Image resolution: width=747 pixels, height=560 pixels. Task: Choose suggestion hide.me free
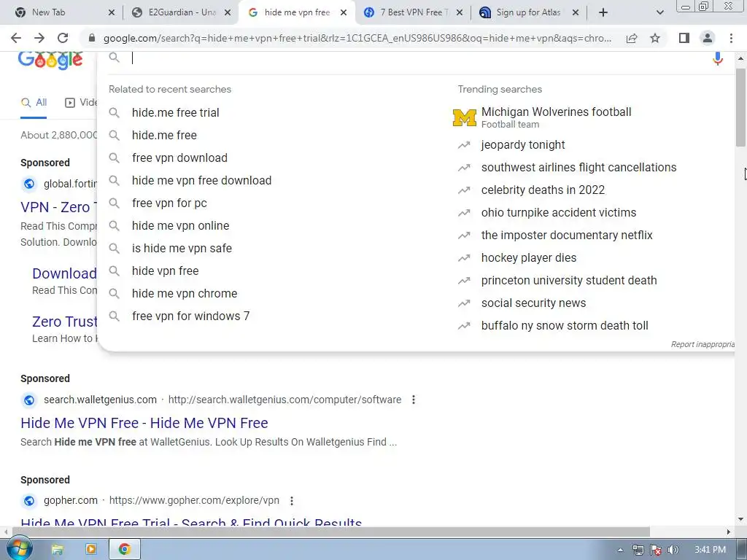pyautogui.click(x=164, y=135)
